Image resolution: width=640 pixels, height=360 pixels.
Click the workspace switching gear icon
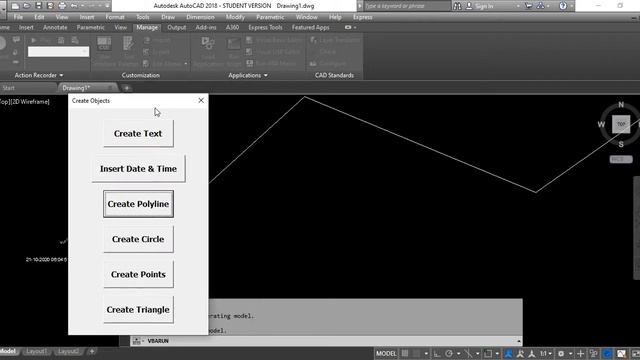point(561,353)
